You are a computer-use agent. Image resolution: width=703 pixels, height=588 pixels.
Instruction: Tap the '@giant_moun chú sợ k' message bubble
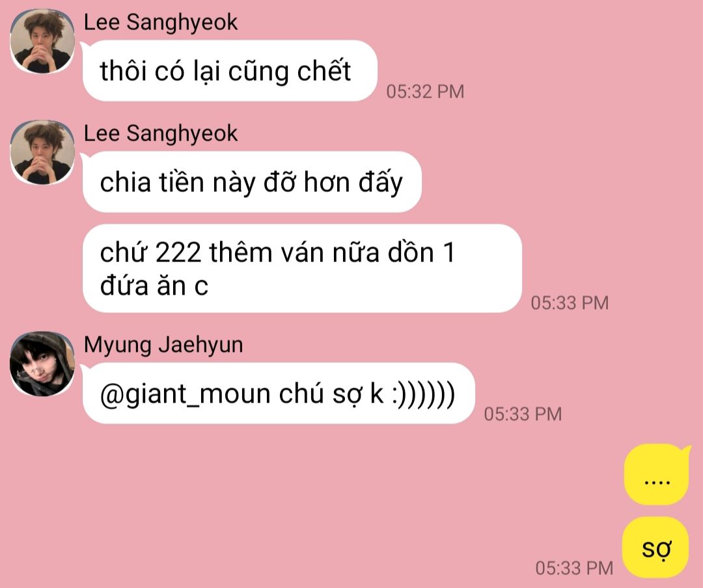pyautogui.click(x=279, y=394)
